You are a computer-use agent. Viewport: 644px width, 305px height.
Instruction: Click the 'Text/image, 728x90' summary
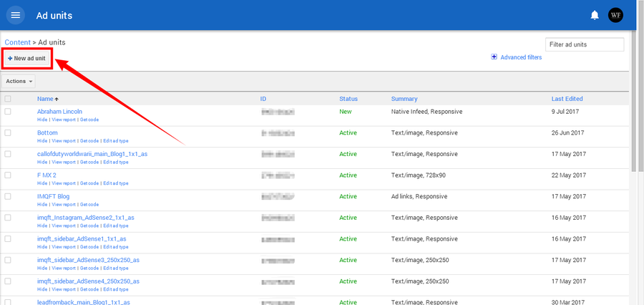tap(418, 175)
